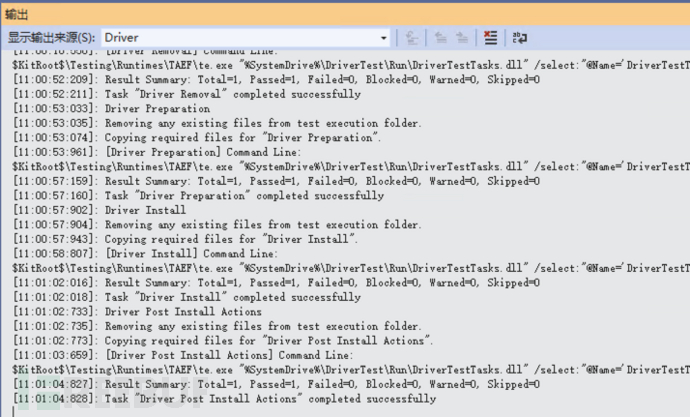The height and width of the screenshot is (417, 690).
Task: Select Task "Driver Post Install Actions" completed successfully line
Action: pyautogui.click(x=224, y=399)
